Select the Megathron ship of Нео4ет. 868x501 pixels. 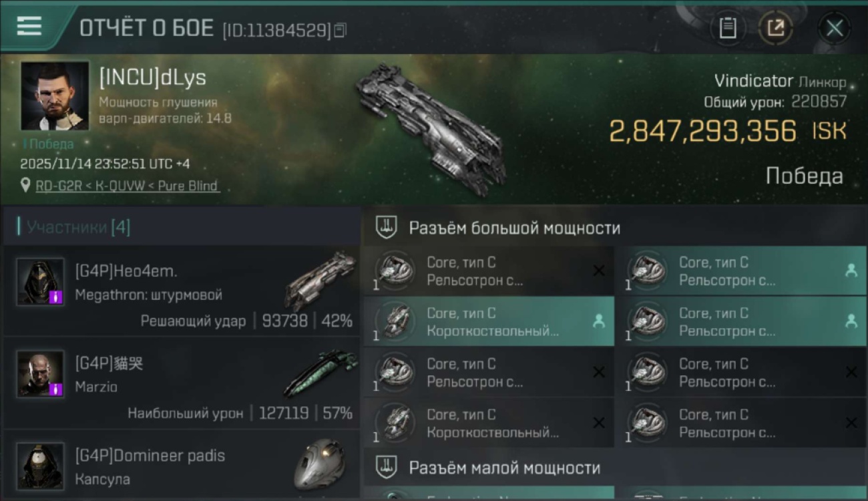pos(320,279)
